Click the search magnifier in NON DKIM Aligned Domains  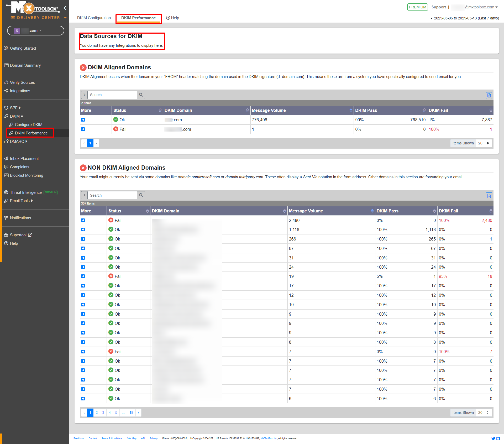coord(141,195)
